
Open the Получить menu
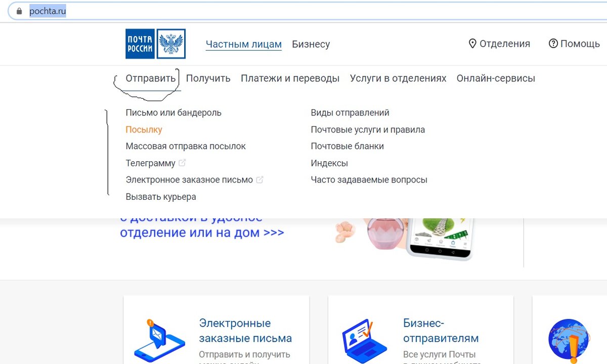pos(208,78)
